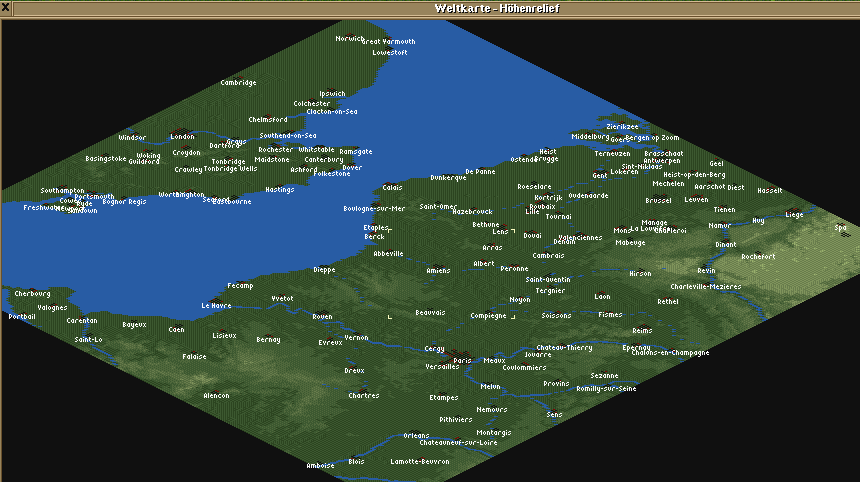Image resolution: width=860 pixels, height=482 pixels.
Task: Click the Caen town label
Action: point(177,329)
